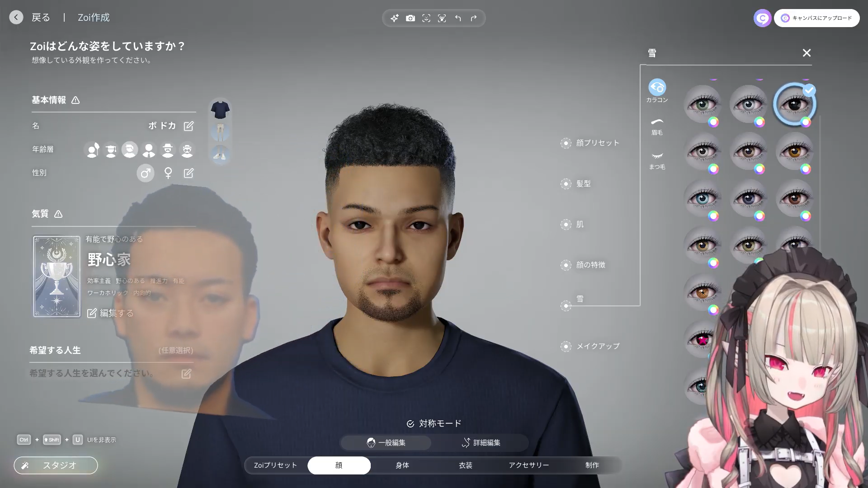Image resolution: width=868 pixels, height=488 pixels.
Task: Select the grey-blue eye preset, top row
Action: pos(748,104)
